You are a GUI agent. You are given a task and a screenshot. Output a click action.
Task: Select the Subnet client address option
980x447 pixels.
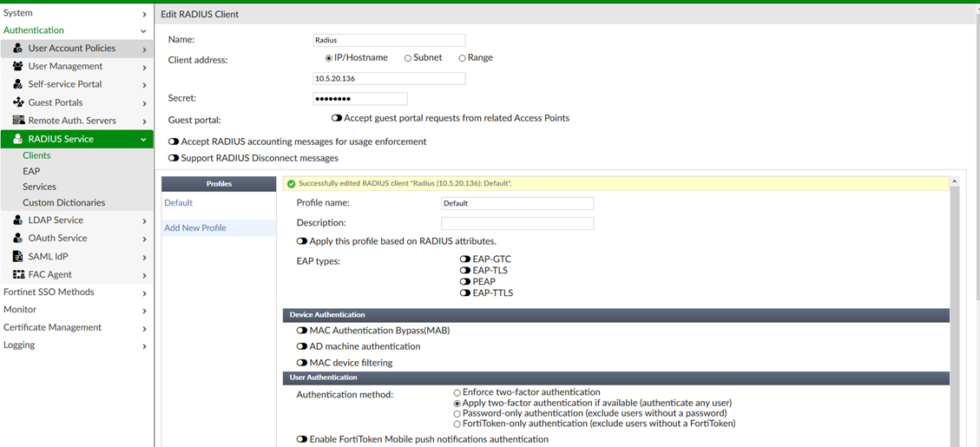[408, 58]
